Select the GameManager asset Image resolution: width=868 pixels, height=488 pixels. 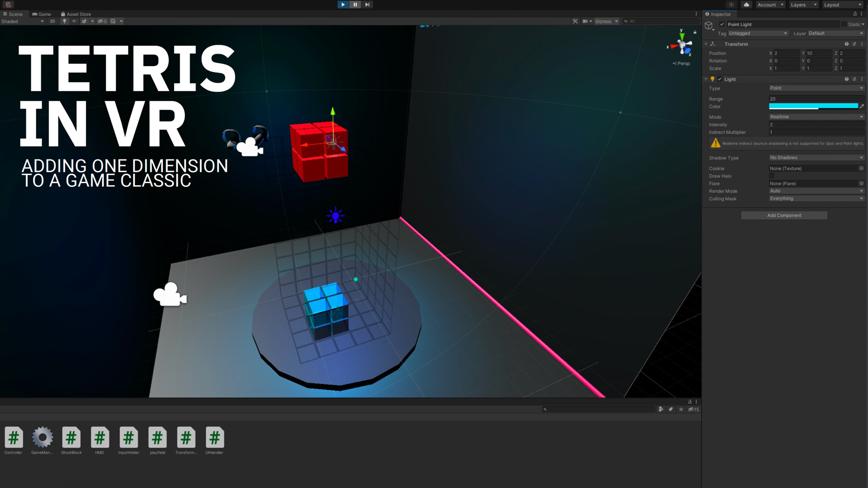pyautogui.click(x=42, y=441)
